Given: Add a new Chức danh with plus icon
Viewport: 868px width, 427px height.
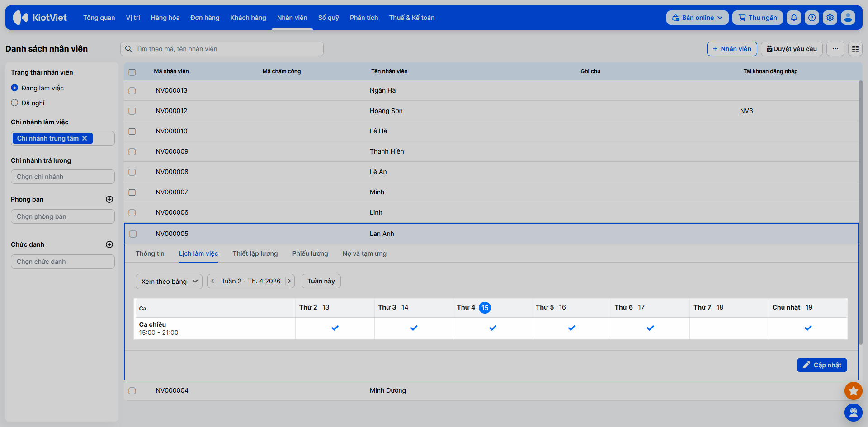Looking at the screenshot, I should [x=109, y=244].
